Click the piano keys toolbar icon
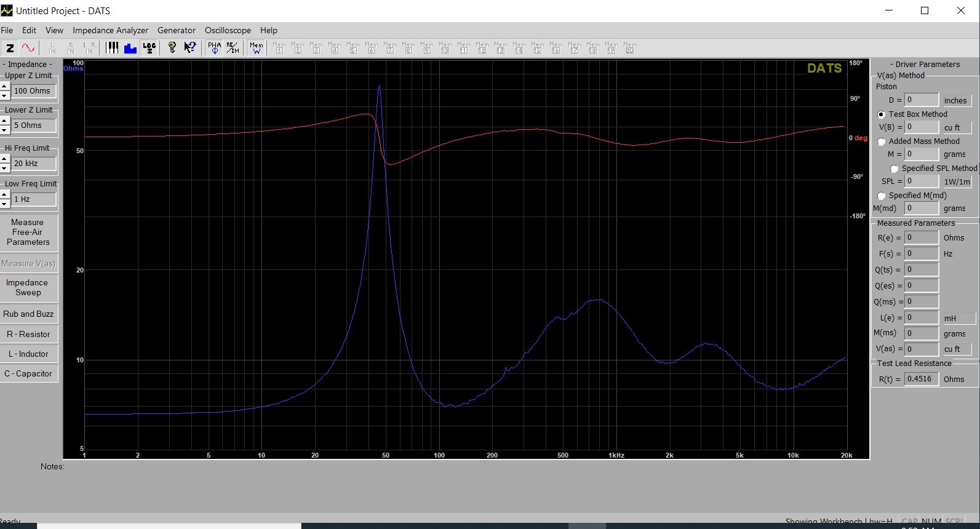 (x=112, y=48)
